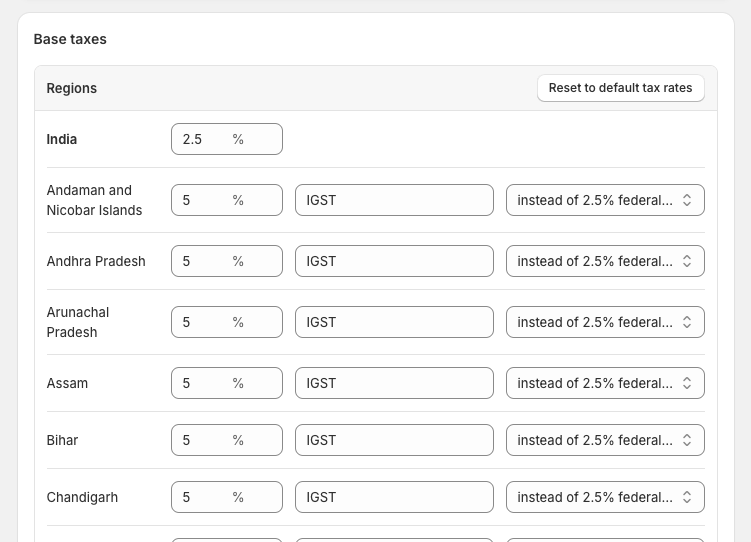Expand Arunachal Pradesh tax type dropdown

[x=604, y=322]
